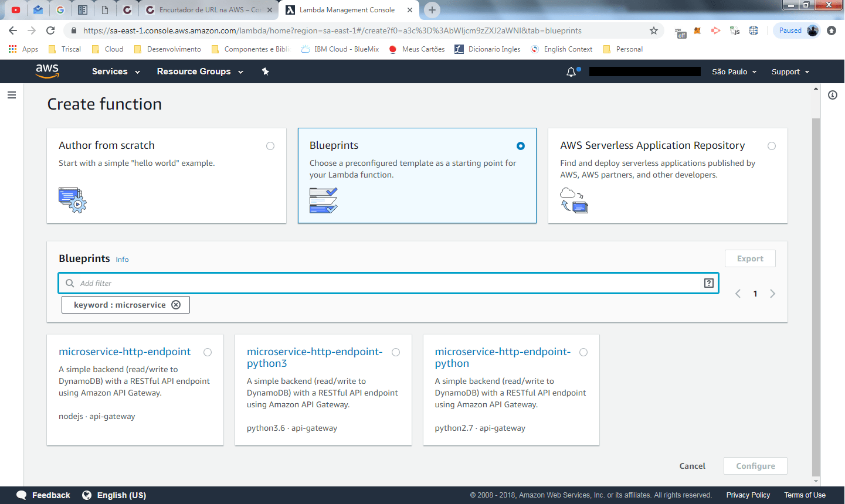This screenshot has height=504, width=845.
Task: Open the Personal bookmarks folder
Action: (x=623, y=49)
